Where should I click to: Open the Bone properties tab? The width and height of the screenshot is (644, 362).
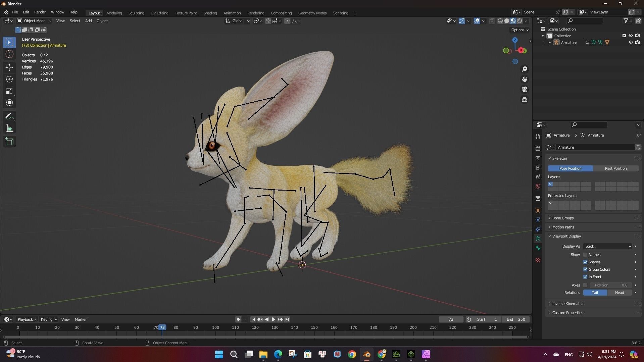(538, 248)
